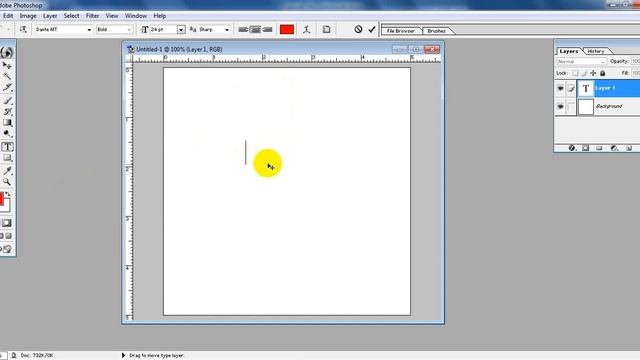The width and height of the screenshot is (640, 360).
Task: Toggle text orientation in options bar
Action: click(23, 29)
